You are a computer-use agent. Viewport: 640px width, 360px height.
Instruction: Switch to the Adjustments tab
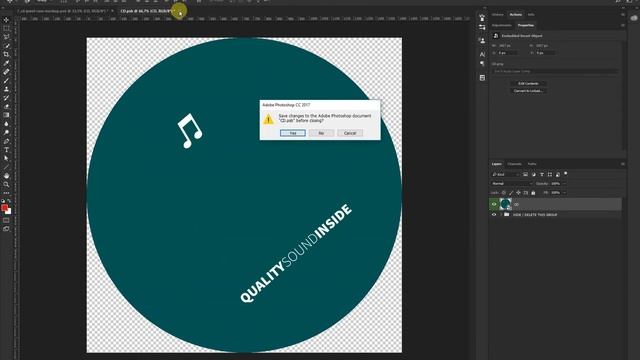[502, 25]
